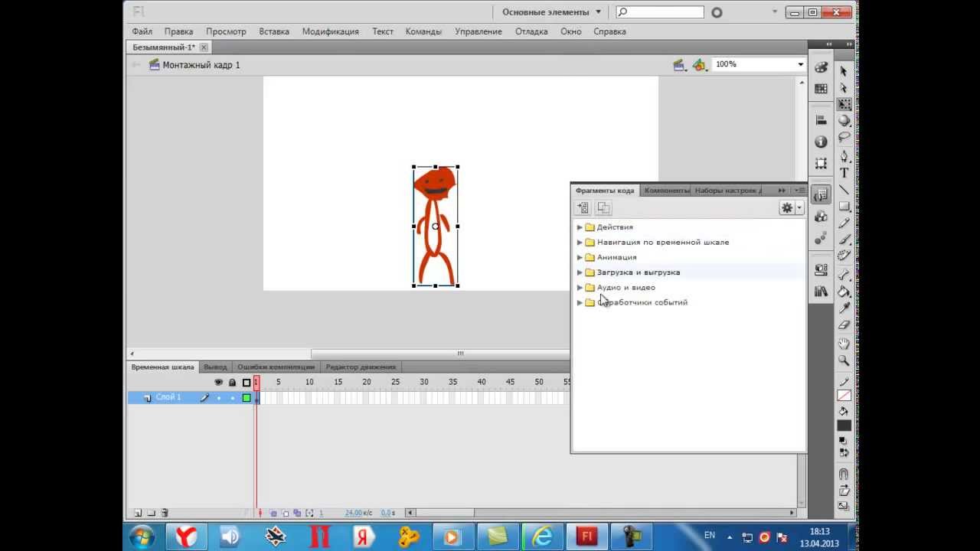
Task: Click the Delete layer trash icon
Action: (x=165, y=513)
